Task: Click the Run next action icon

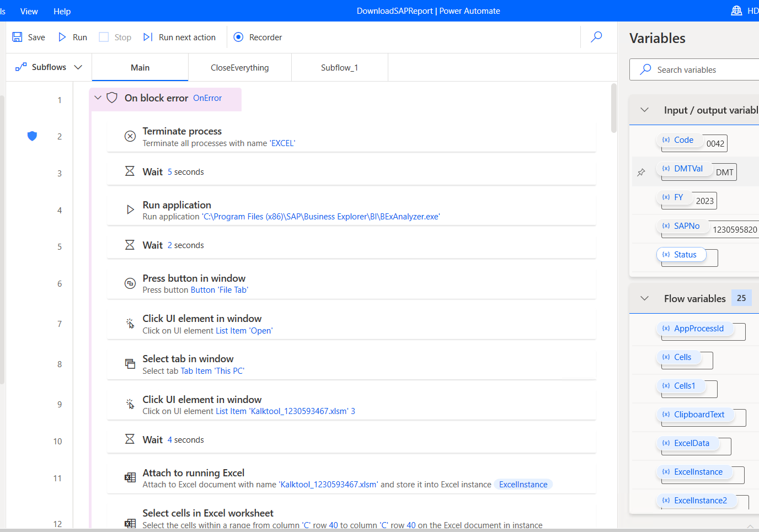Action: click(148, 37)
